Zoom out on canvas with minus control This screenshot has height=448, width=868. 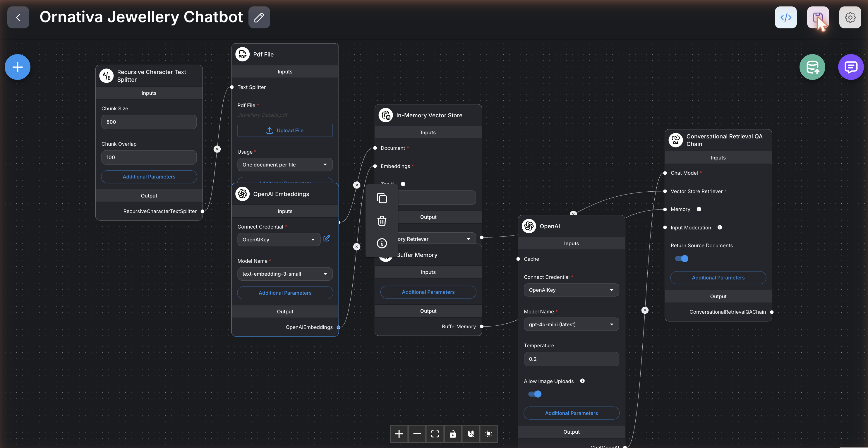tap(417, 434)
